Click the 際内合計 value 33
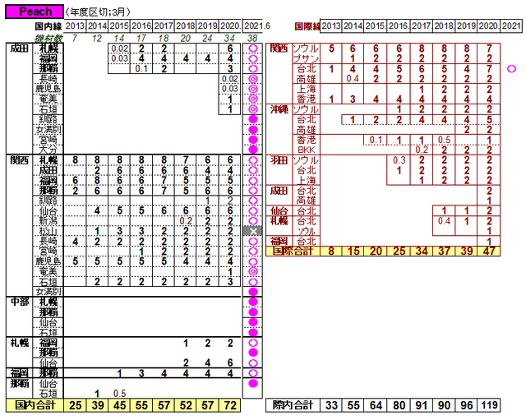The width and height of the screenshot is (526, 420). pos(331,405)
